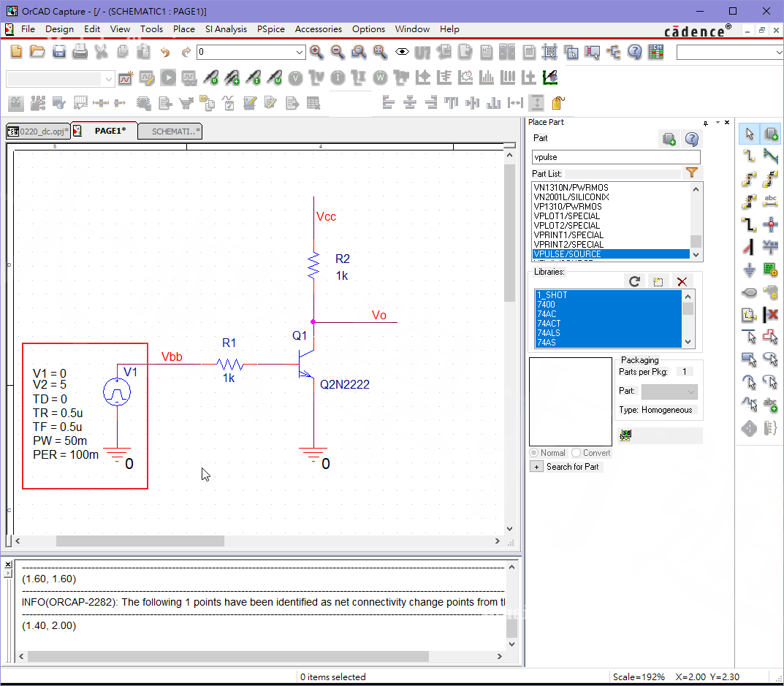Cut the selection with the scissors icon
This screenshot has height=686, width=784.
[101, 51]
